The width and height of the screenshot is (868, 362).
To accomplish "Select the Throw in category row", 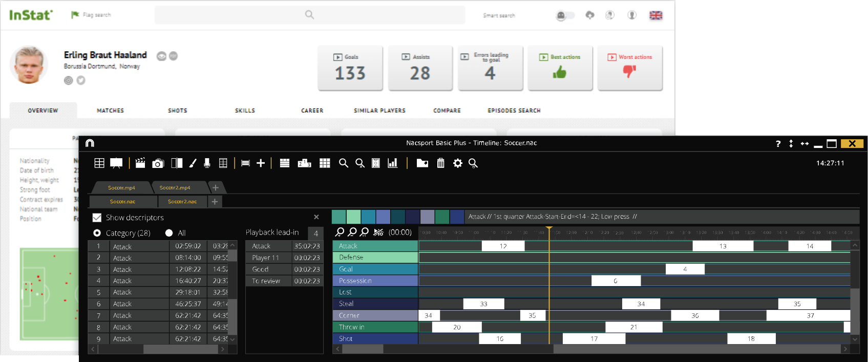I will (375, 327).
